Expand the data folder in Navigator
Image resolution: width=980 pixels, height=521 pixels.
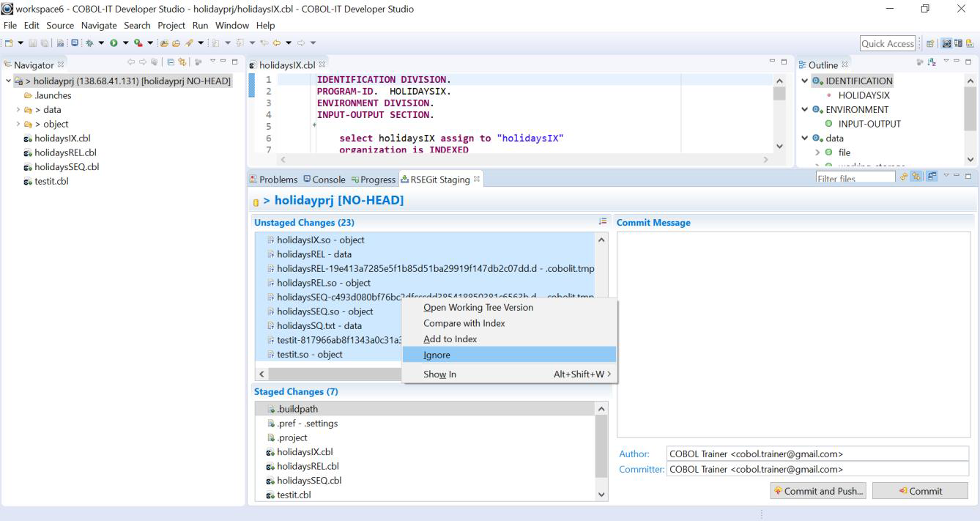pyautogui.click(x=18, y=110)
